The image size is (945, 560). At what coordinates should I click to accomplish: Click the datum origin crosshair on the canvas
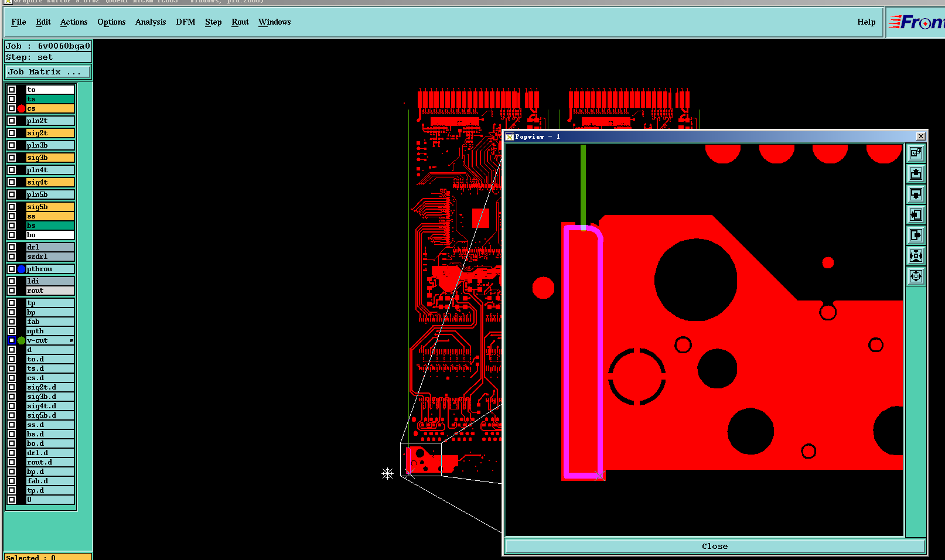(x=387, y=473)
